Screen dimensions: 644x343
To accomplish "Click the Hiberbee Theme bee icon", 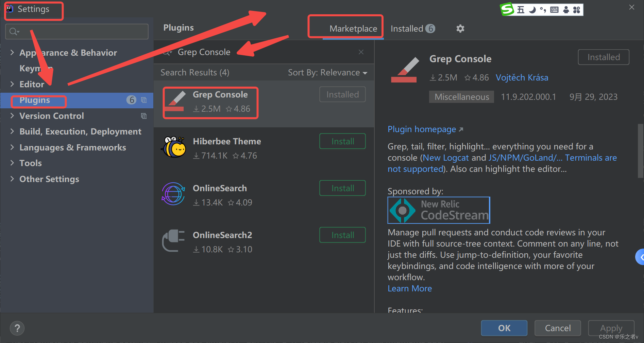I will pos(174,147).
